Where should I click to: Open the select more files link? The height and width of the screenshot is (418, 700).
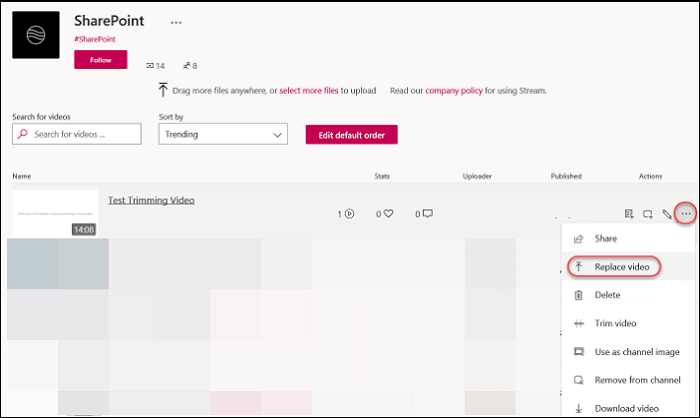click(309, 91)
